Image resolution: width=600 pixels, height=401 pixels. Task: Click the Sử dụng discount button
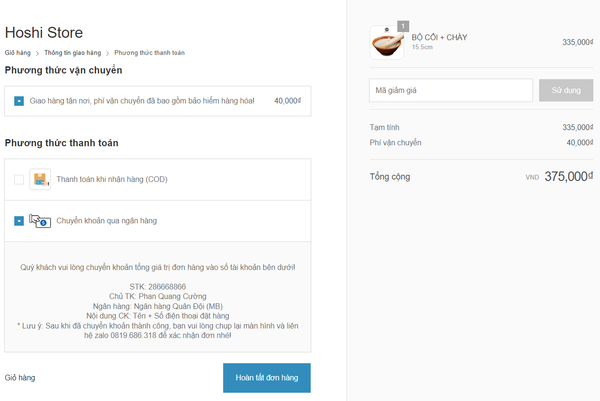pos(566,90)
